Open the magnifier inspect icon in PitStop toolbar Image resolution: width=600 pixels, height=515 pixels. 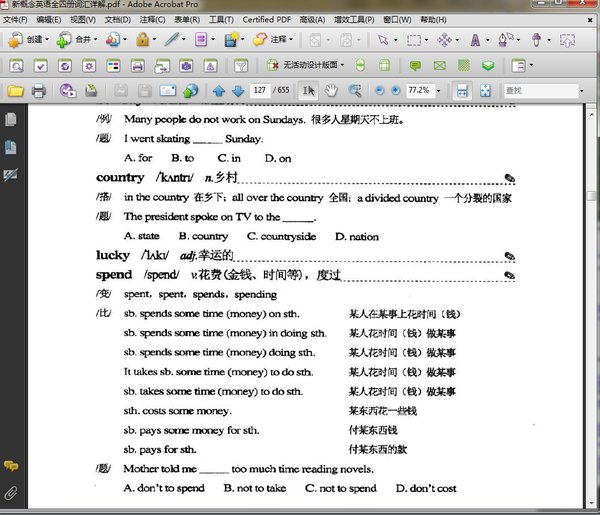coord(16,66)
